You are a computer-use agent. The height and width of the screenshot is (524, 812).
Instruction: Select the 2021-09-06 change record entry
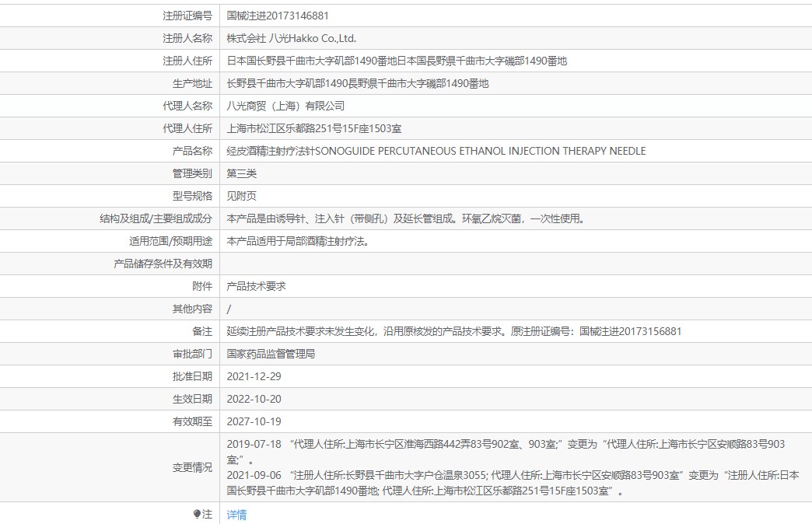[513, 483]
